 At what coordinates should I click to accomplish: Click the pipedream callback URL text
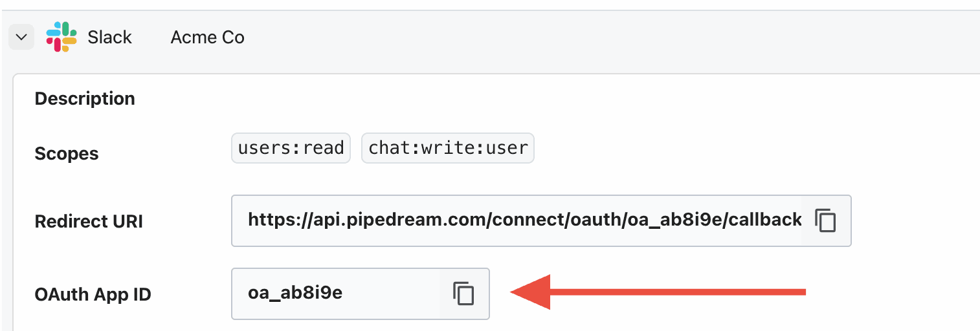(x=525, y=220)
